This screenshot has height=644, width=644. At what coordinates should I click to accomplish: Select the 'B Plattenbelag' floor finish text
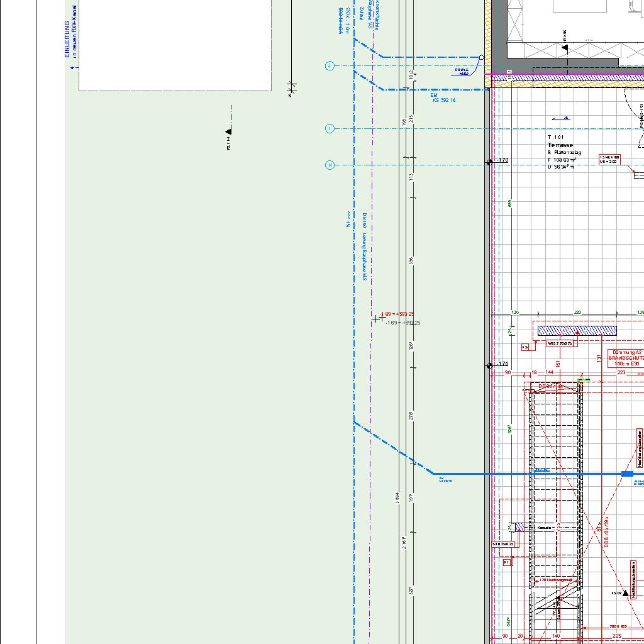pyautogui.click(x=565, y=152)
